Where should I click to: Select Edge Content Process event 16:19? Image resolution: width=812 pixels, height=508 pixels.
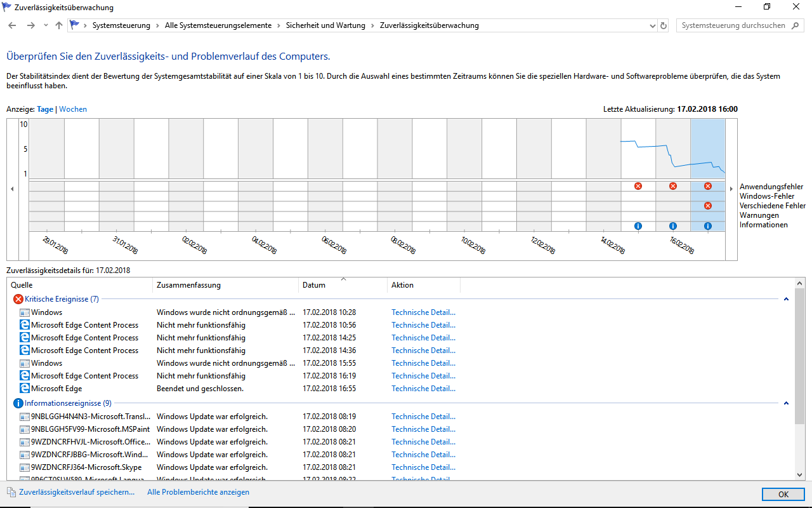point(401,376)
